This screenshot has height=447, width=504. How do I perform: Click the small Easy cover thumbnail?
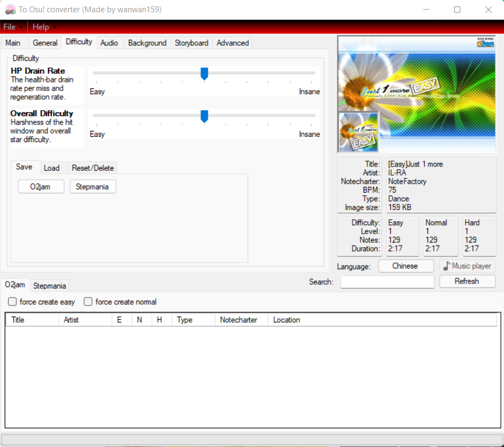tap(359, 132)
